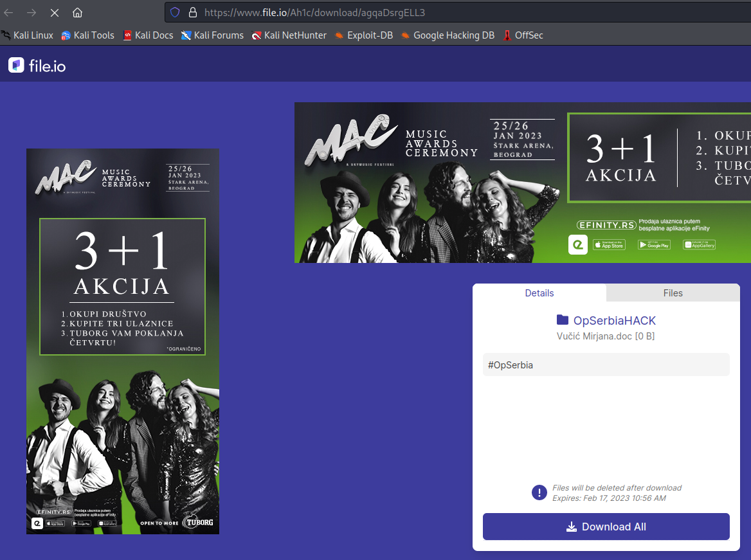Open the Kali Tools bookmark
The height and width of the screenshot is (560, 751).
point(87,35)
